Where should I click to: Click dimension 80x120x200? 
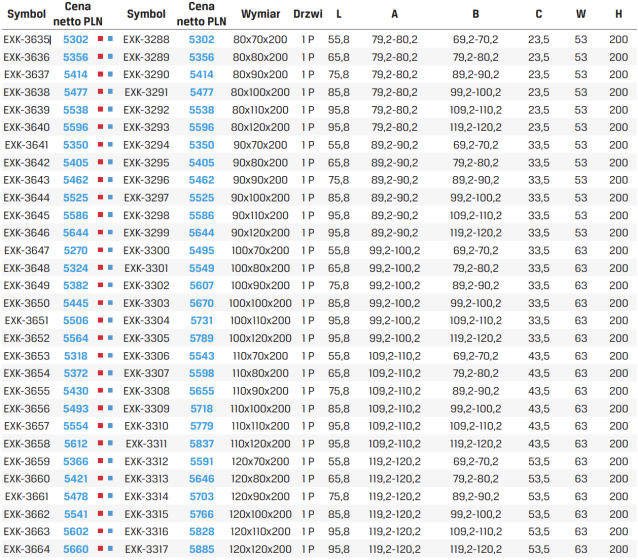[x=260, y=127]
